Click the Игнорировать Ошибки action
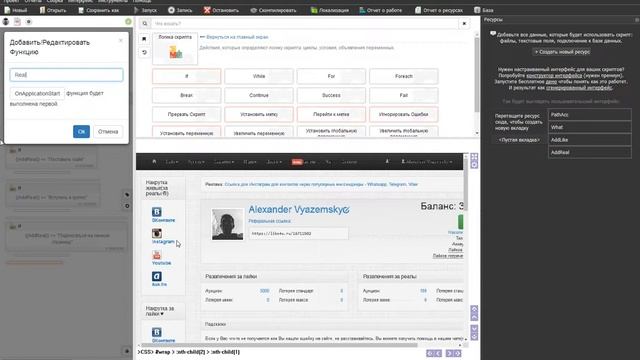640x360 pixels. click(404, 114)
